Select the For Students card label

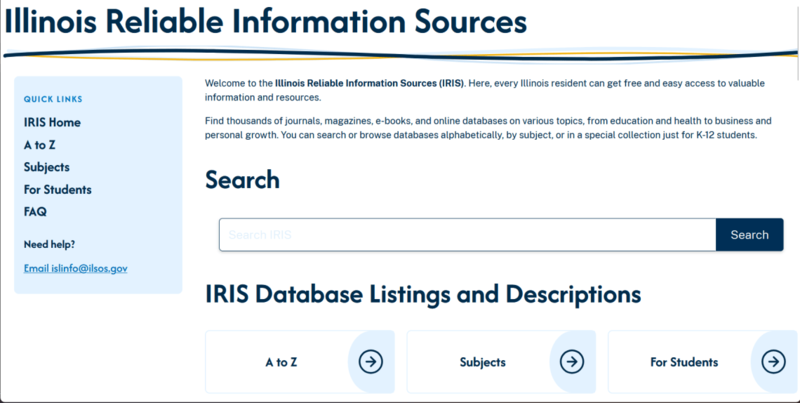pyautogui.click(x=684, y=362)
